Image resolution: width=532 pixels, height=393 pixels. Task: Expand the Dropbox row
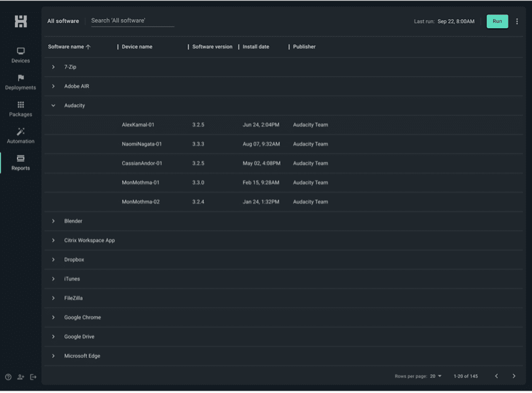53,260
